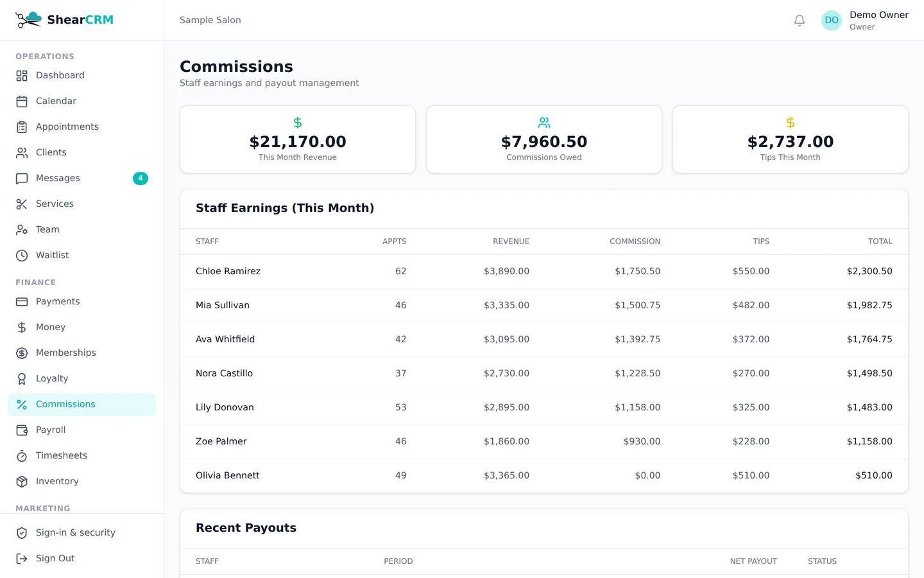Click the Payments card icon

tap(22, 302)
